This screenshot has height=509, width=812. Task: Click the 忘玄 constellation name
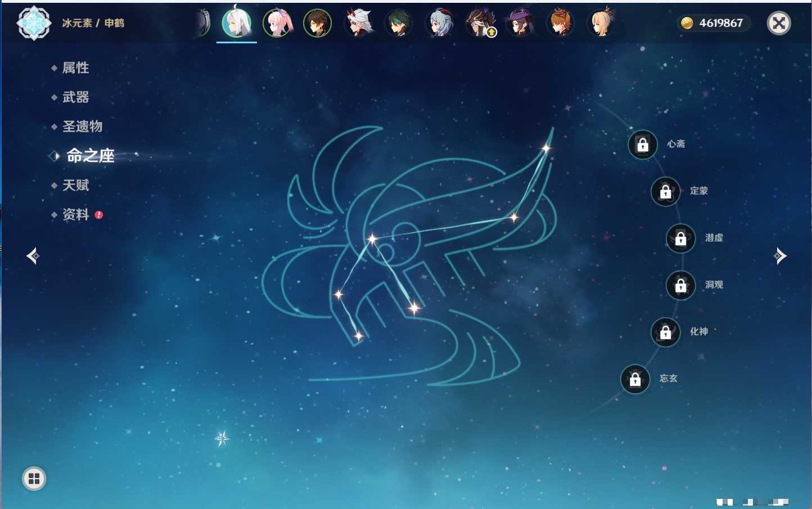[x=669, y=379]
